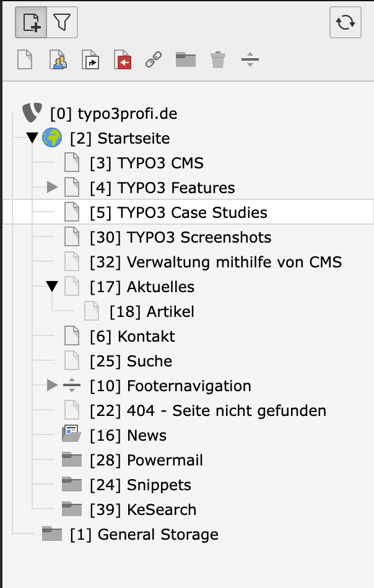Select the external link page icon
The width and height of the screenshot is (374, 588).
pos(154,59)
